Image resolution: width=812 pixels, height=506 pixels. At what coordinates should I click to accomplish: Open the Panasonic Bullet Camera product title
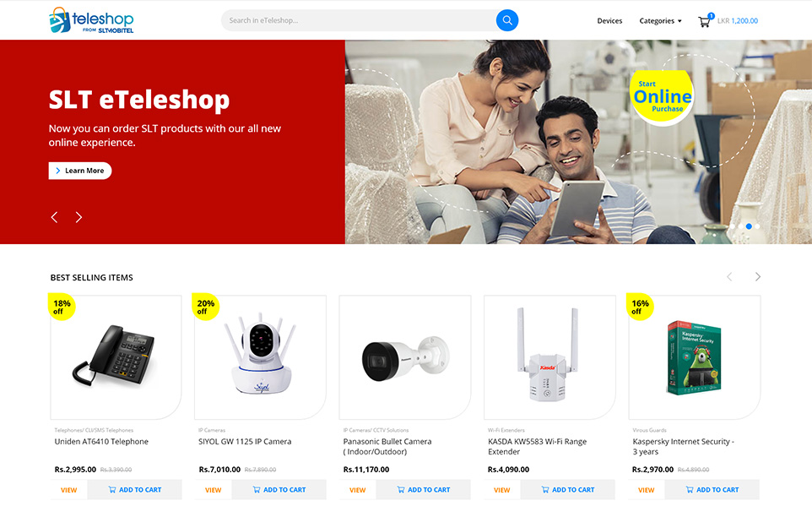[387, 446]
